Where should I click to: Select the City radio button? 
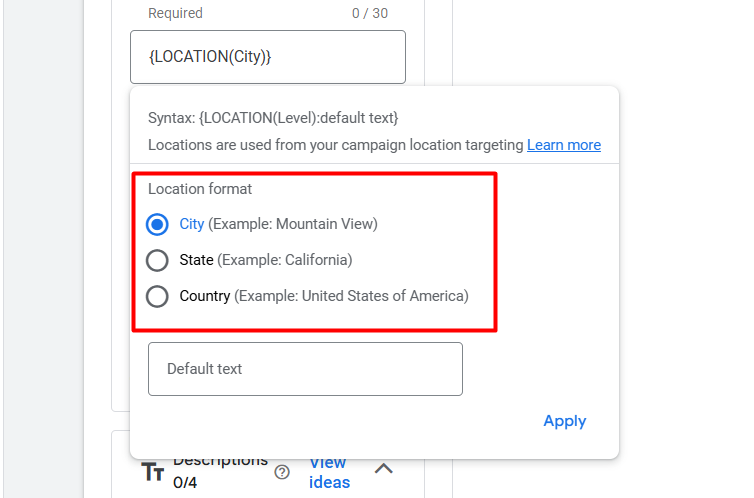coord(157,224)
